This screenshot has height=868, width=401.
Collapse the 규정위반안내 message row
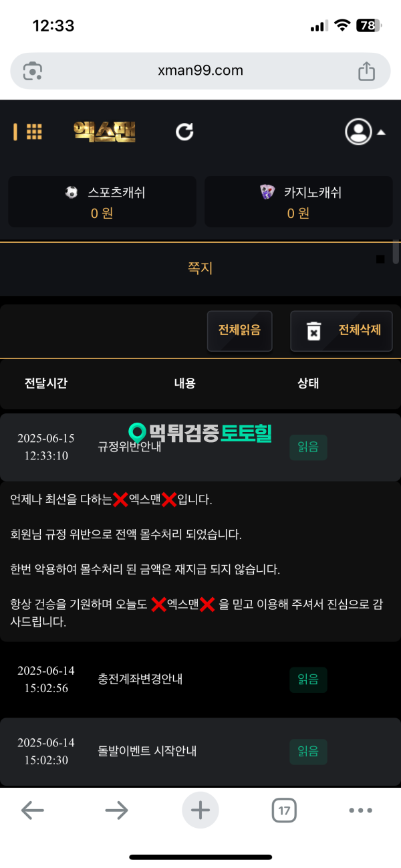(200, 447)
